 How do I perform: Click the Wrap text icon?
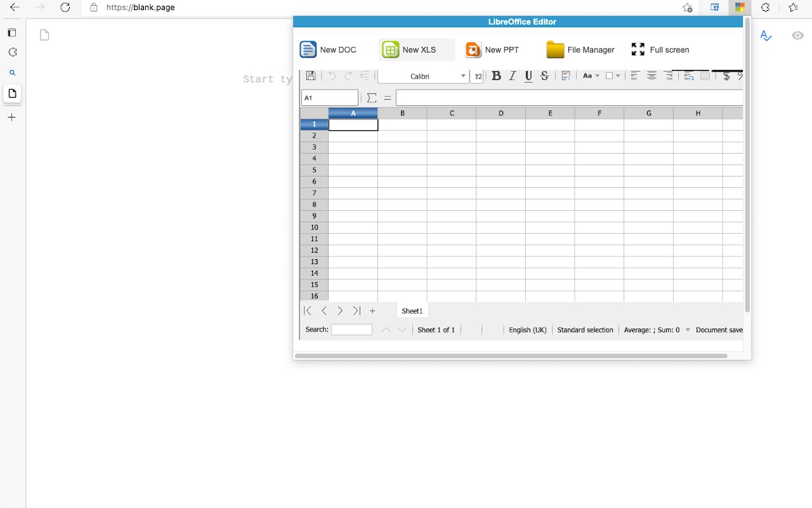(689, 76)
